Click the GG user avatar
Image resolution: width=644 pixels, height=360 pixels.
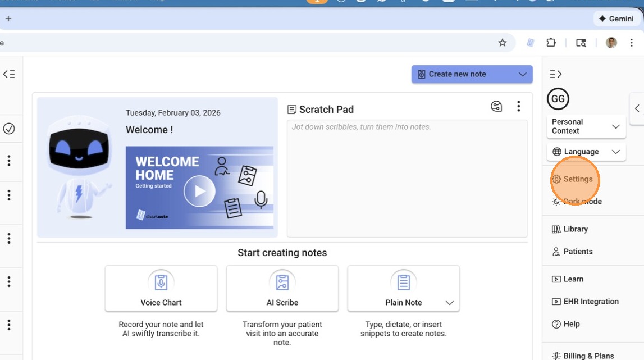tap(558, 99)
